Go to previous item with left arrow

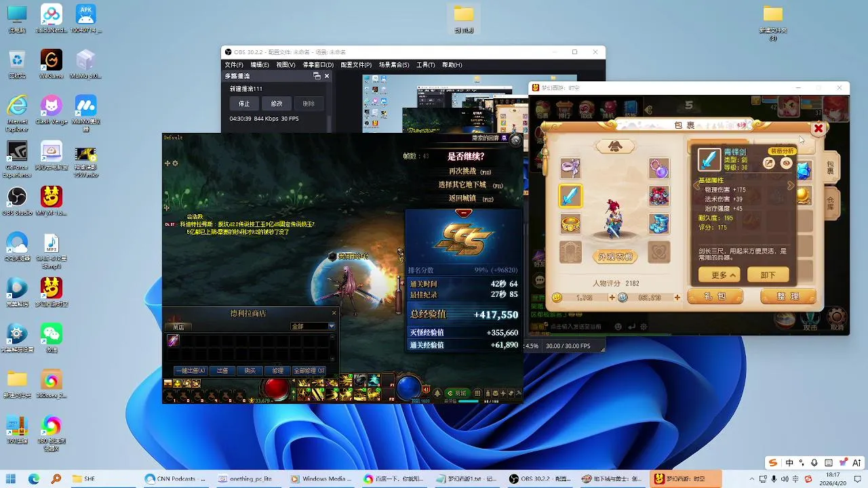tap(696, 186)
